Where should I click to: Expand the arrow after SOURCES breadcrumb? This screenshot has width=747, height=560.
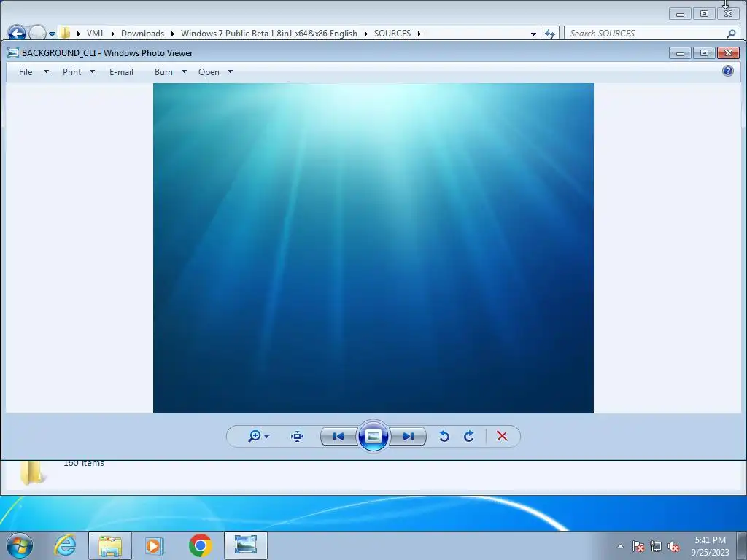(x=419, y=34)
